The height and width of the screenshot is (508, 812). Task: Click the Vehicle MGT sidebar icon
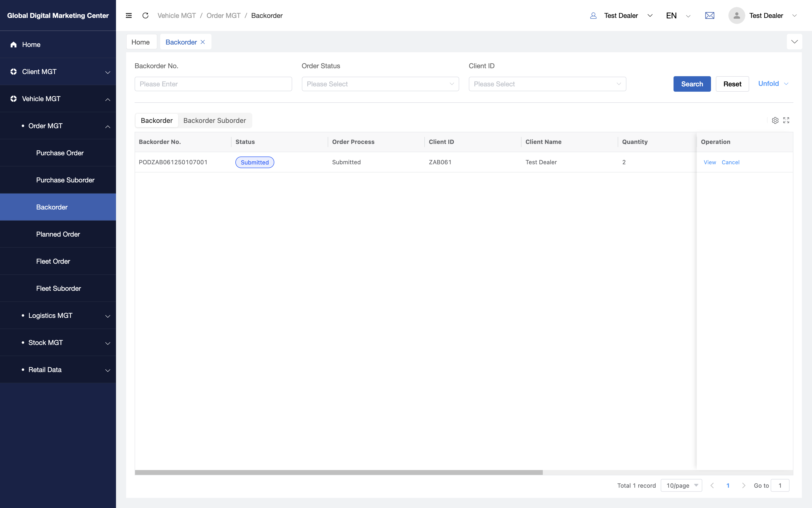[x=14, y=99]
